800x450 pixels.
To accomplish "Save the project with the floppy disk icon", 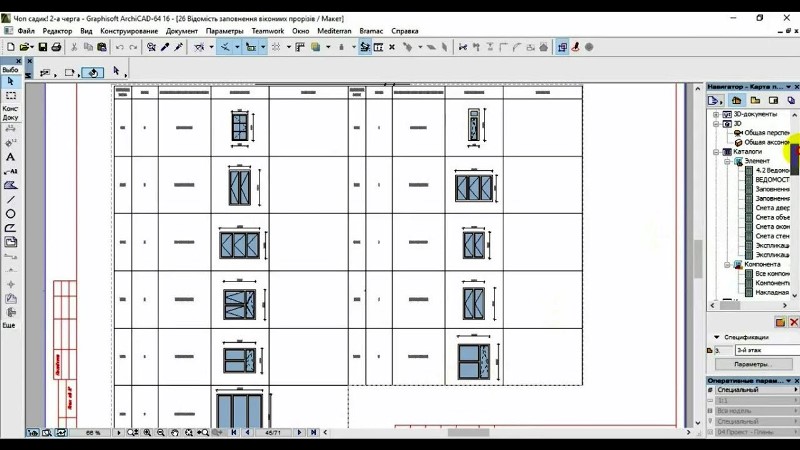I will 43,47.
